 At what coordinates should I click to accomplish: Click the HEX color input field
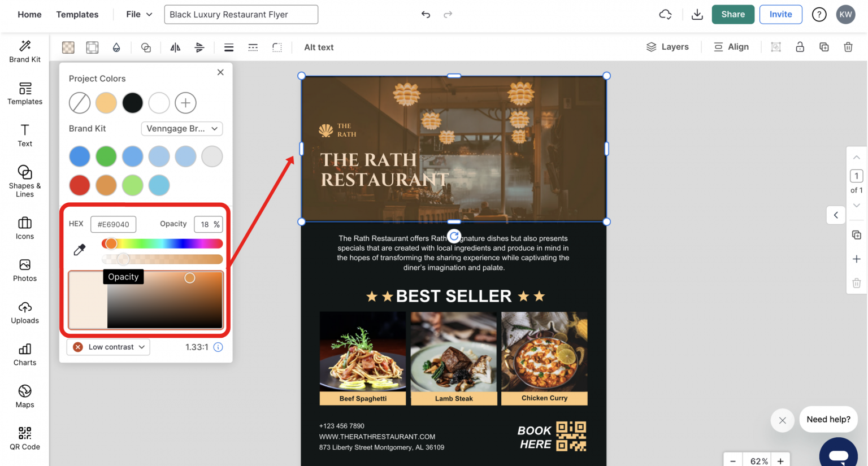click(x=113, y=224)
